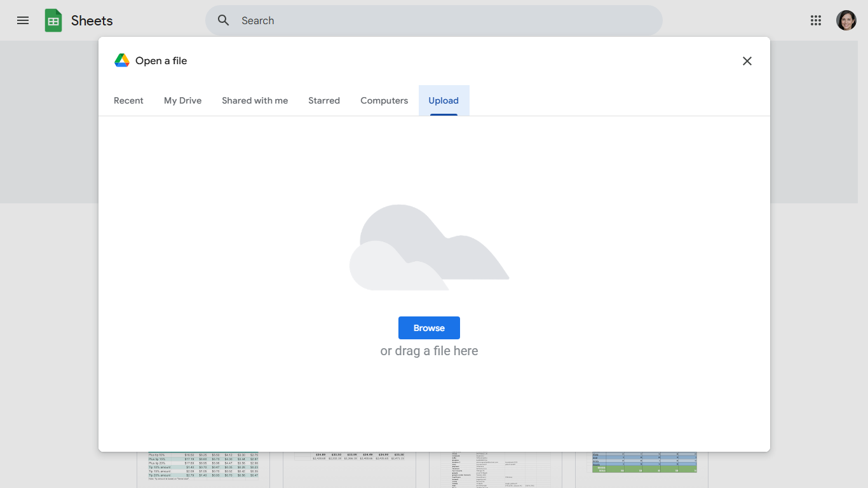Click the Browse button
The height and width of the screenshot is (488, 868).
click(429, 327)
